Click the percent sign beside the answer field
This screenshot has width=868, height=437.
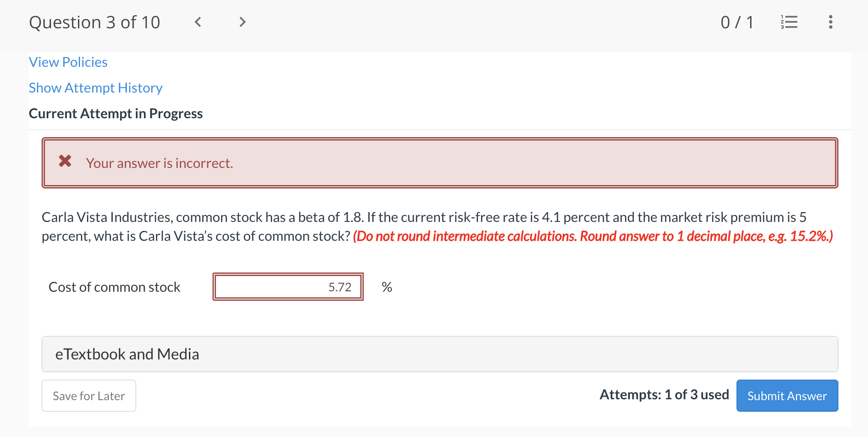387,287
